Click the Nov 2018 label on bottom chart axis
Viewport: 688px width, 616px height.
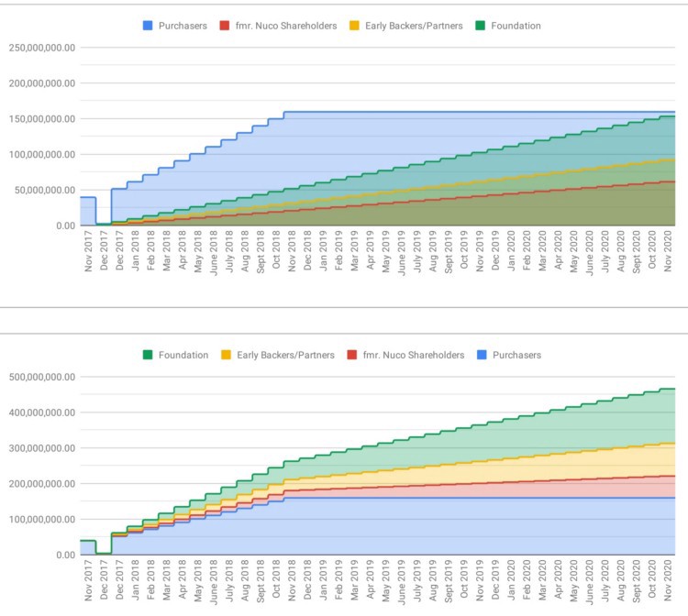(x=292, y=580)
